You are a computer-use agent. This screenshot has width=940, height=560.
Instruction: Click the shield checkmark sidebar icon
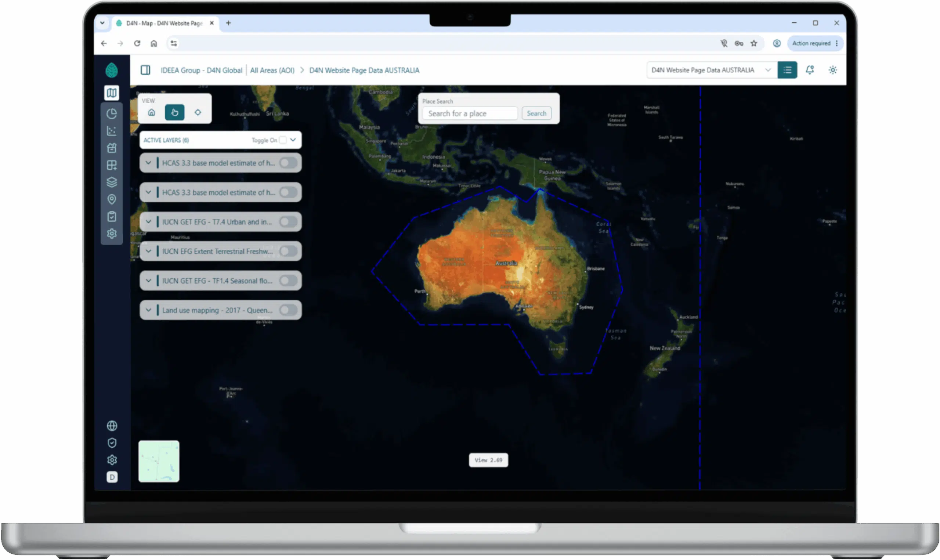point(112,443)
